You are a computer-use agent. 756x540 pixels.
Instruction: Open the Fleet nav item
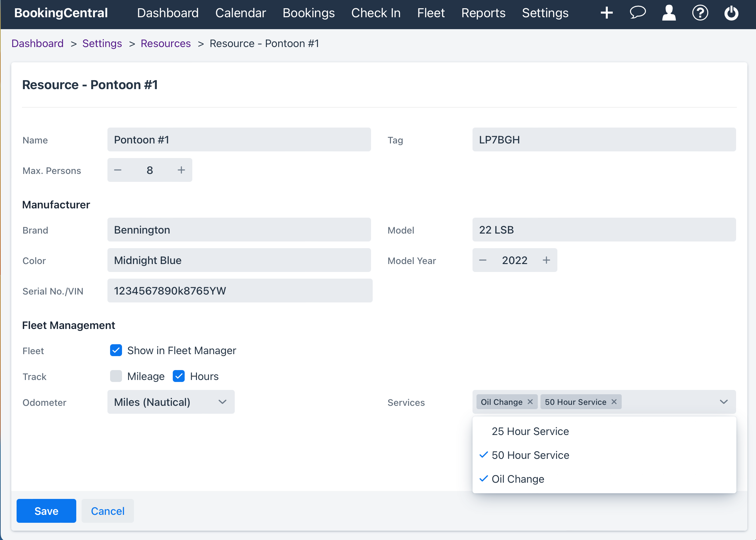431,13
